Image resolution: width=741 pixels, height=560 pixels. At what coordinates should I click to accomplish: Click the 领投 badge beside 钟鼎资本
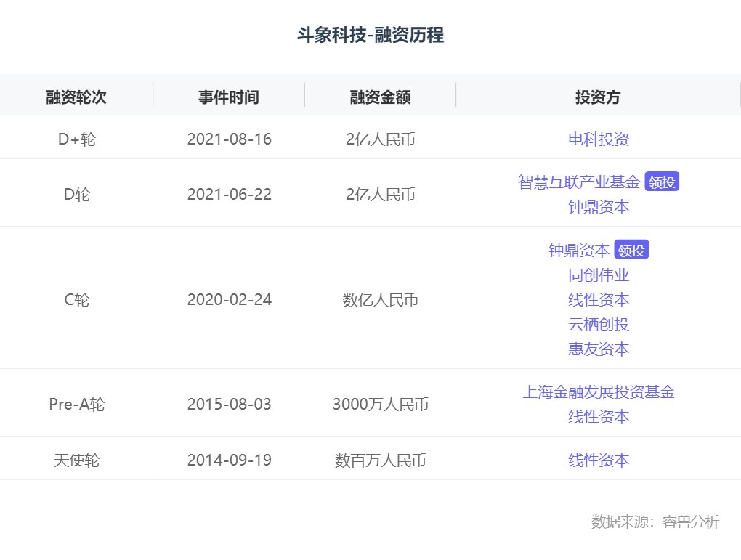[x=631, y=250]
